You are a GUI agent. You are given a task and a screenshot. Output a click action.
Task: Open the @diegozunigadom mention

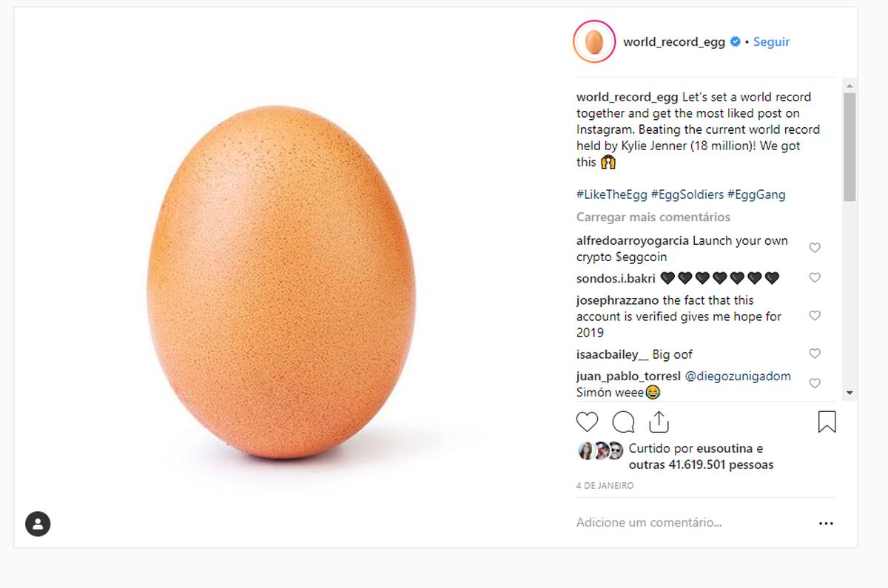click(x=738, y=376)
